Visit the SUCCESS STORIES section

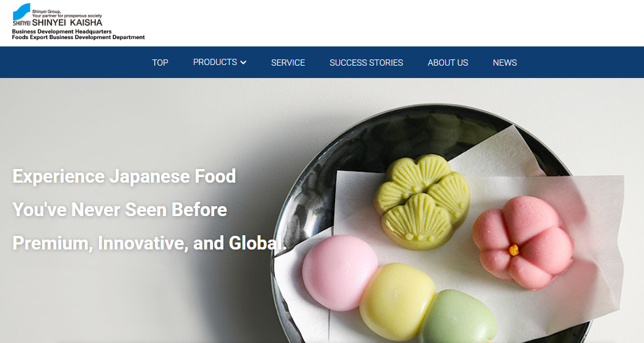click(x=367, y=63)
